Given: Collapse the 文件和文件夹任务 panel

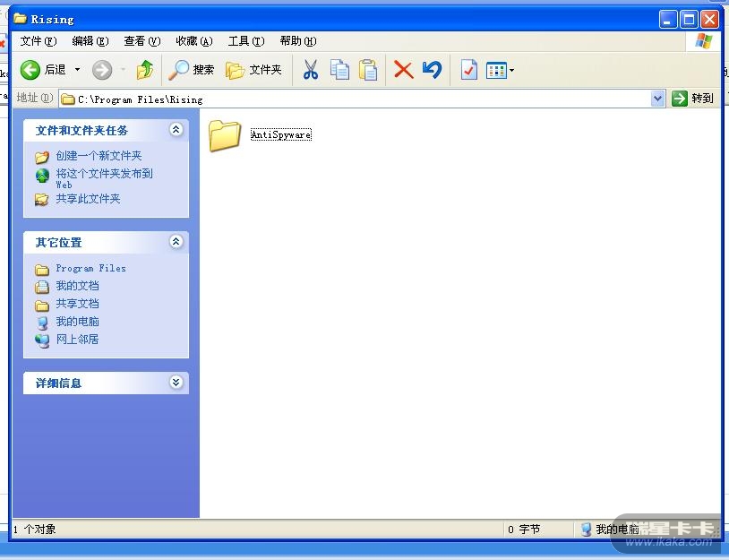Looking at the screenshot, I should click(176, 130).
